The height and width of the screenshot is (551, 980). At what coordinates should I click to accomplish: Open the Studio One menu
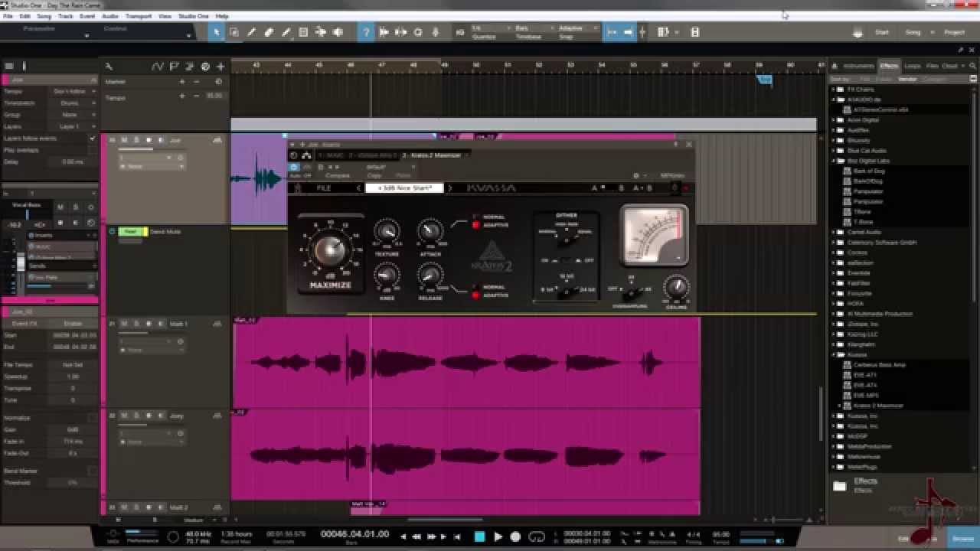click(x=193, y=16)
